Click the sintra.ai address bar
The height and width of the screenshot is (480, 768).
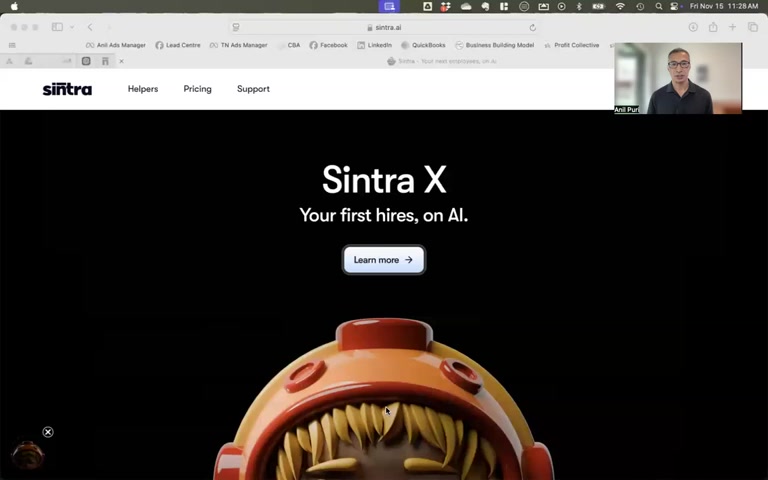(x=384, y=27)
